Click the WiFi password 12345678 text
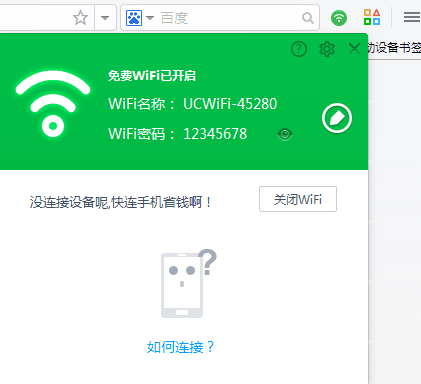This screenshot has width=421, height=384. click(215, 134)
